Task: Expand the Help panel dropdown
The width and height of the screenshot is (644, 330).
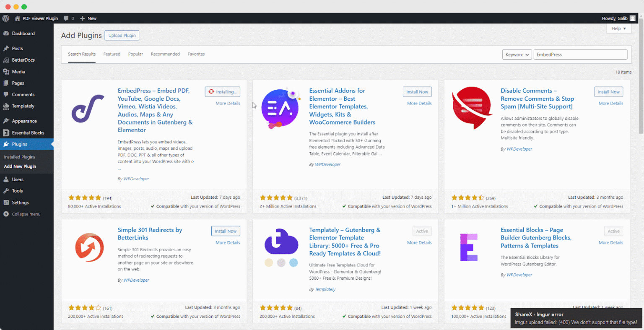Action: (618, 28)
